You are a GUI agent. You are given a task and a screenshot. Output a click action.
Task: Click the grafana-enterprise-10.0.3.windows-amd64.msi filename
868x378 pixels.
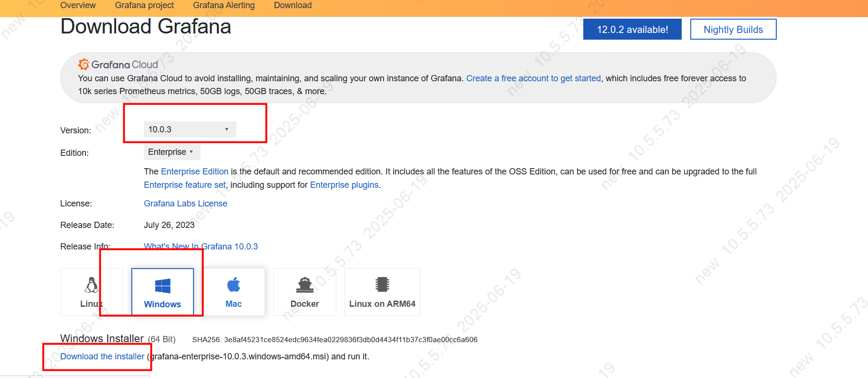[x=239, y=356]
